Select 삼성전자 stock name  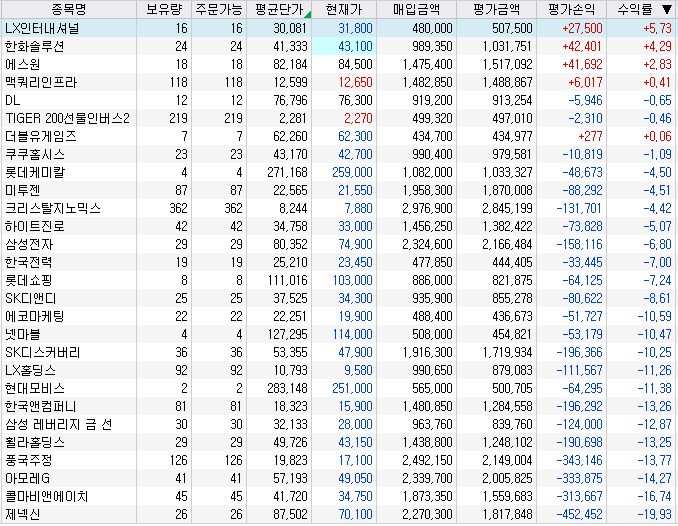tap(29, 245)
